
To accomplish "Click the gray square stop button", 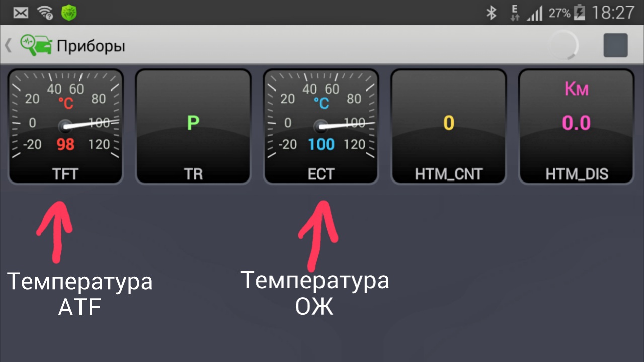I will [x=615, y=45].
